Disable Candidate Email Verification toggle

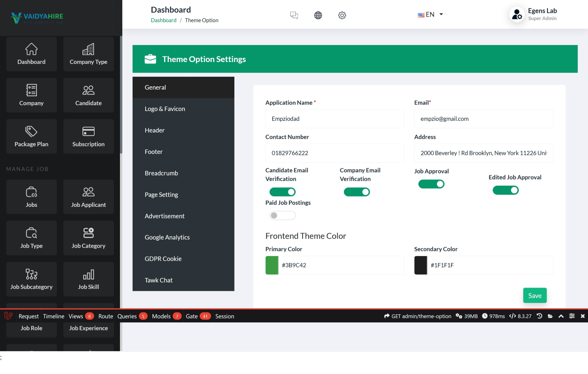pyautogui.click(x=282, y=192)
